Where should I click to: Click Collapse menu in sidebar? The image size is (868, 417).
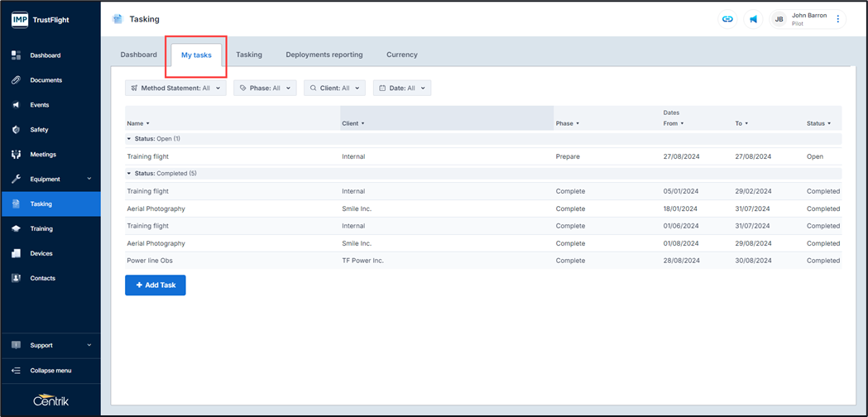(x=50, y=371)
